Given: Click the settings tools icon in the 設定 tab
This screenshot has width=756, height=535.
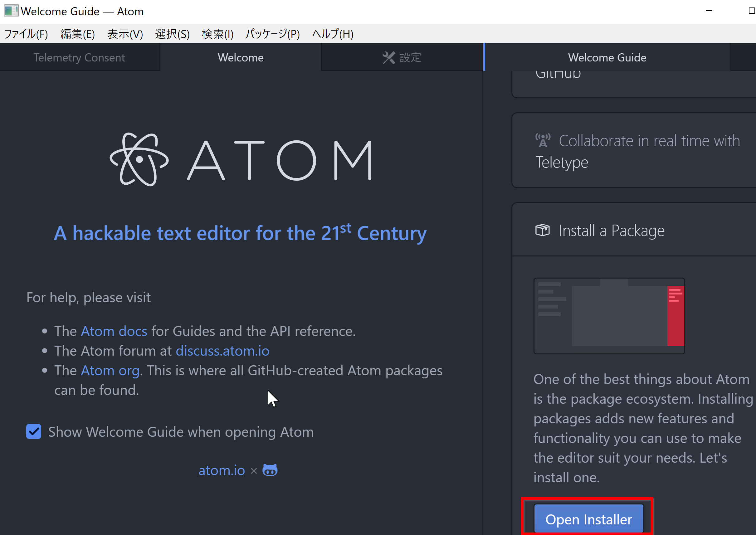Looking at the screenshot, I should click(x=388, y=58).
